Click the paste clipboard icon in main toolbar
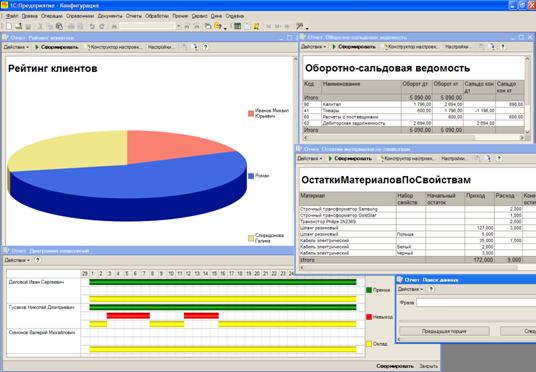The height and width of the screenshot is (372, 536). point(59,26)
